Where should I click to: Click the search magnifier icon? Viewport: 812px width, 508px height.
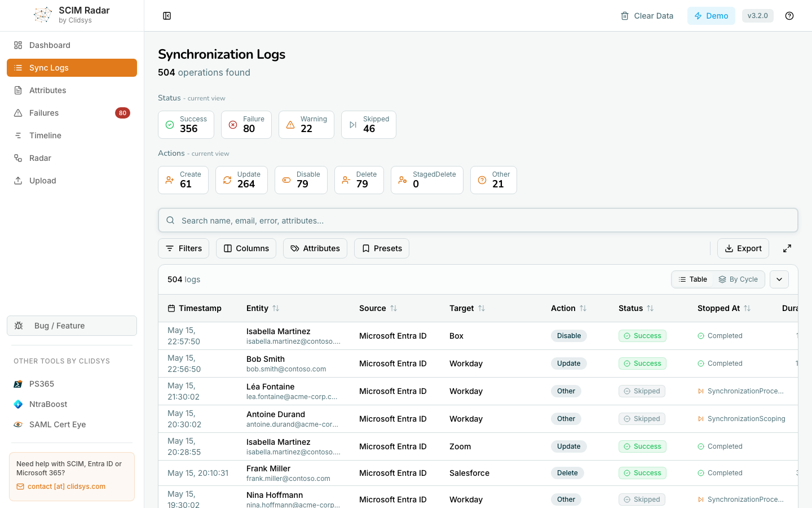coord(170,220)
